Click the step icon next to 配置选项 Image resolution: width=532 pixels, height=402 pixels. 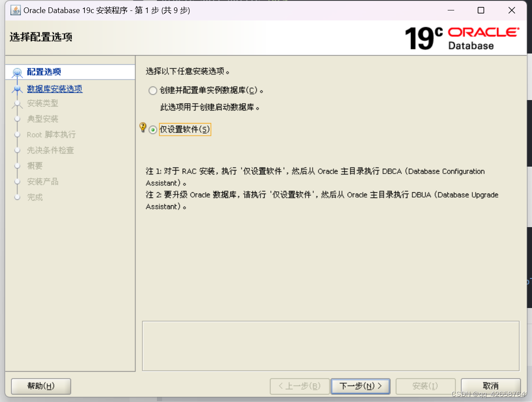click(x=17, y=72)
